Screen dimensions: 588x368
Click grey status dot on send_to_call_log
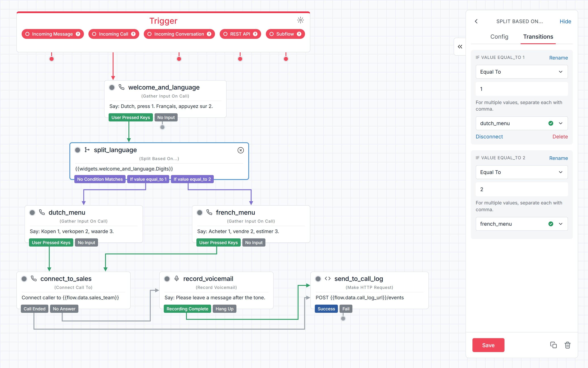(318, 279)
